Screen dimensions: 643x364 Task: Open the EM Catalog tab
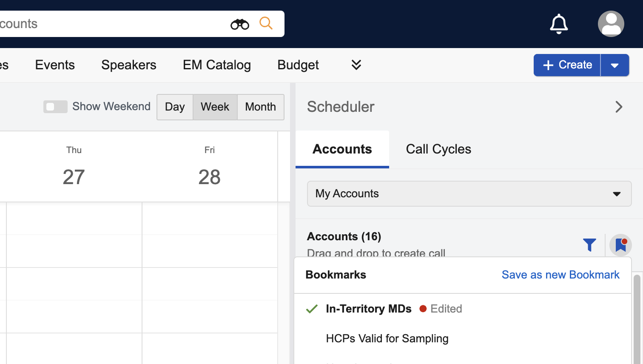(x=217, y=65)
